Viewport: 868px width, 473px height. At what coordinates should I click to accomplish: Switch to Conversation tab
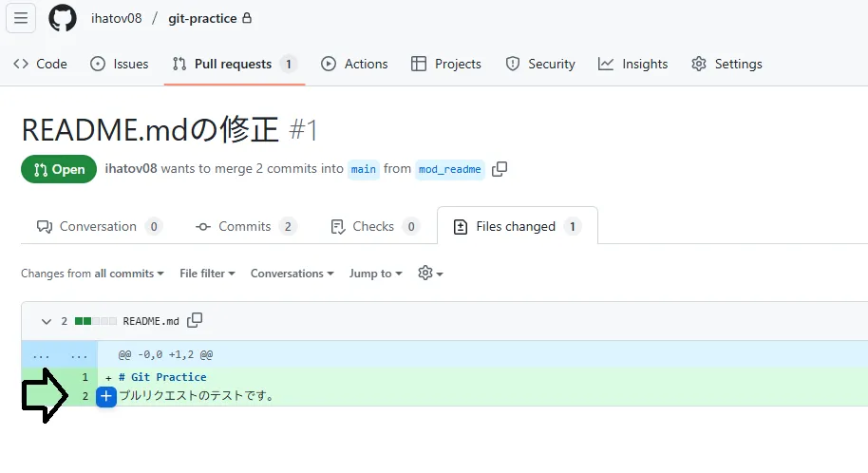99,227
